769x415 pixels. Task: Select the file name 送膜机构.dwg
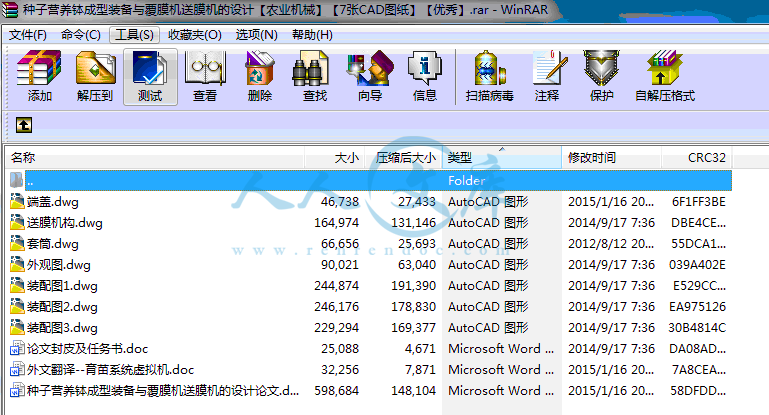(65, 223)
